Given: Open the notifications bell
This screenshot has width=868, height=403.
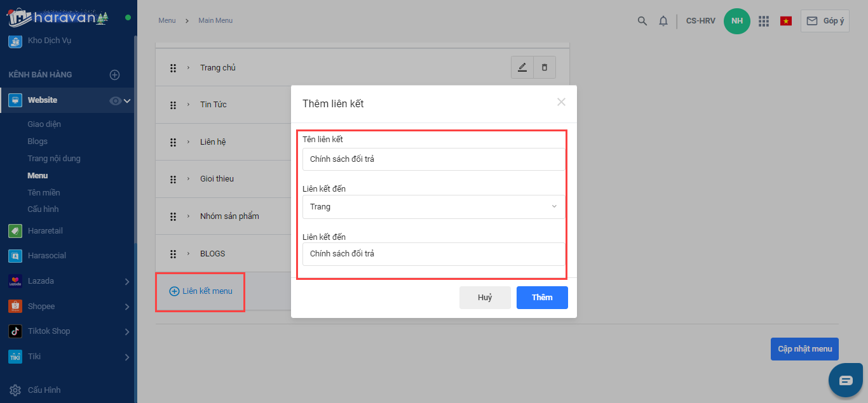Looking at the screenshot, I should coord(663,21).
